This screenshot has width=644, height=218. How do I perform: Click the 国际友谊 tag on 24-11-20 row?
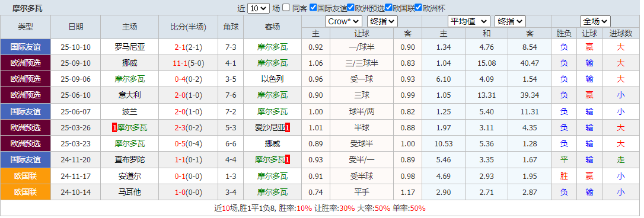pyautogui.click(x=25, y=160)
